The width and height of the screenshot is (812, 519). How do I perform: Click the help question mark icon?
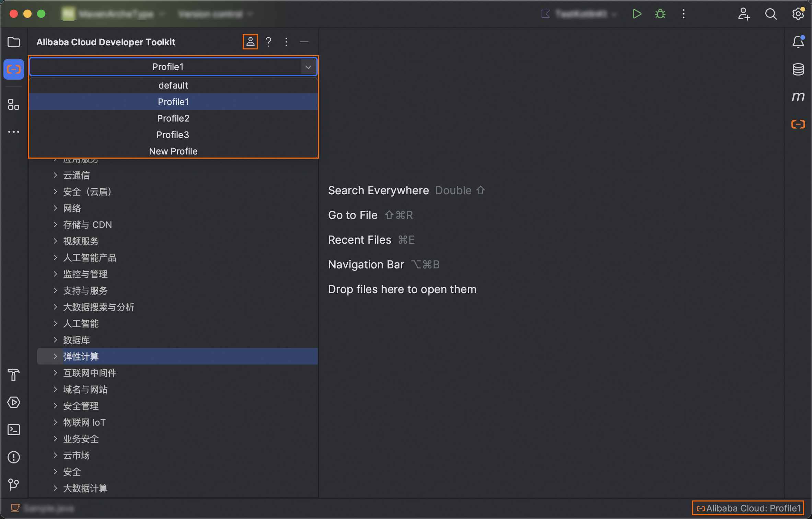268,42
